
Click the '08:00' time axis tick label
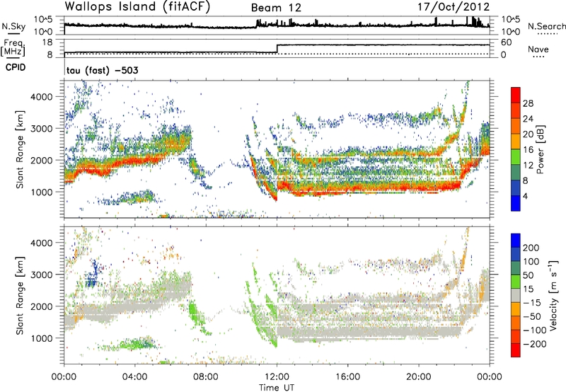coord(206,377)
